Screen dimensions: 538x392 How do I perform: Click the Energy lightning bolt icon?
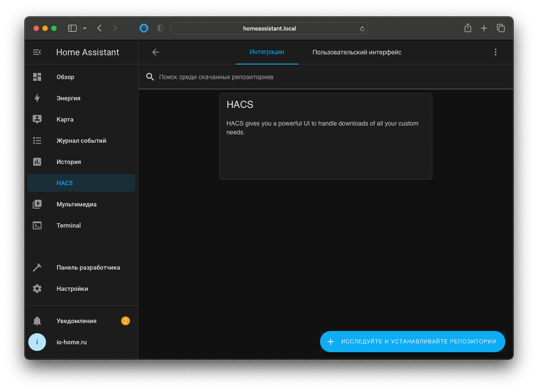pos(37,98)
